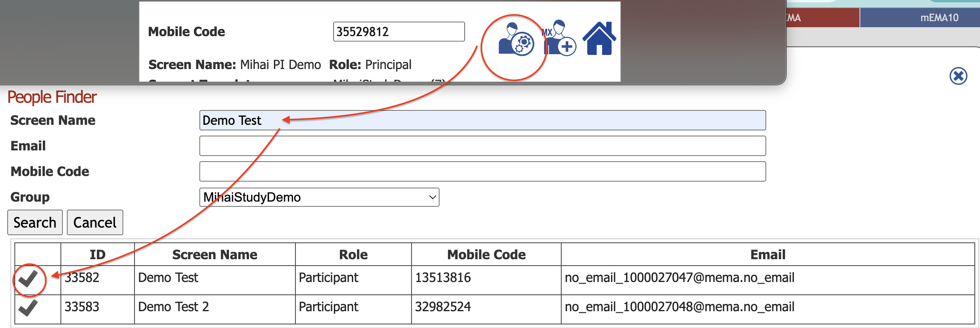Image resolution: width=980 pixels, height=328 pixels.
Task: Click the Email column header
Action: (x=768, y=254)
